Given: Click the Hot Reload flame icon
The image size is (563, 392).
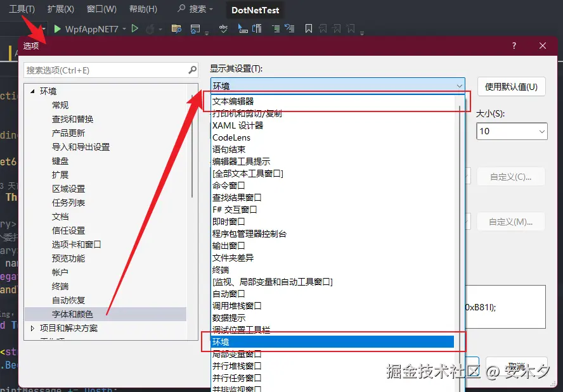Looking at the screenshot, I should pos(150,28).
